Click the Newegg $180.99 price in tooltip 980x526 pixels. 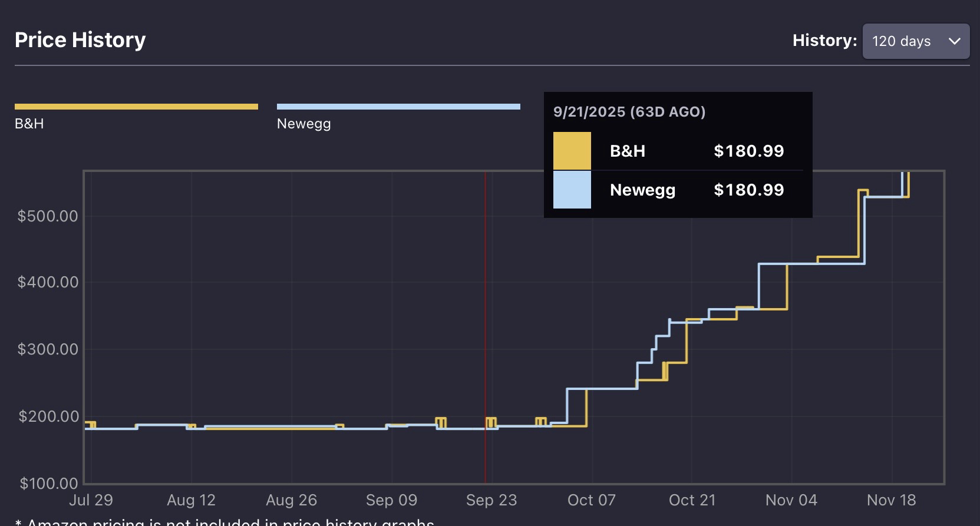click(x=748, y=190)
